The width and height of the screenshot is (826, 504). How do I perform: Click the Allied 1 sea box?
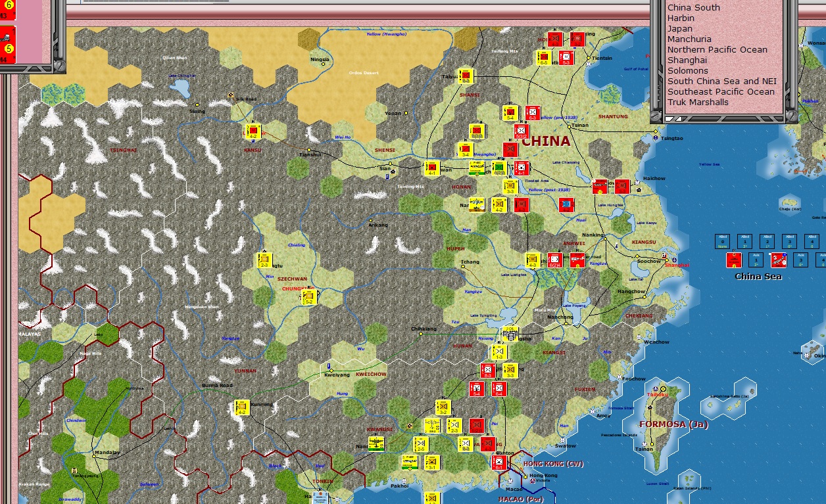744,241
